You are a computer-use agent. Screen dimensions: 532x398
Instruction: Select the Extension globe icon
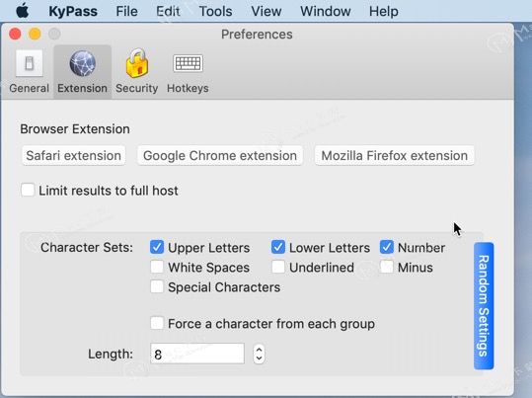83,63
